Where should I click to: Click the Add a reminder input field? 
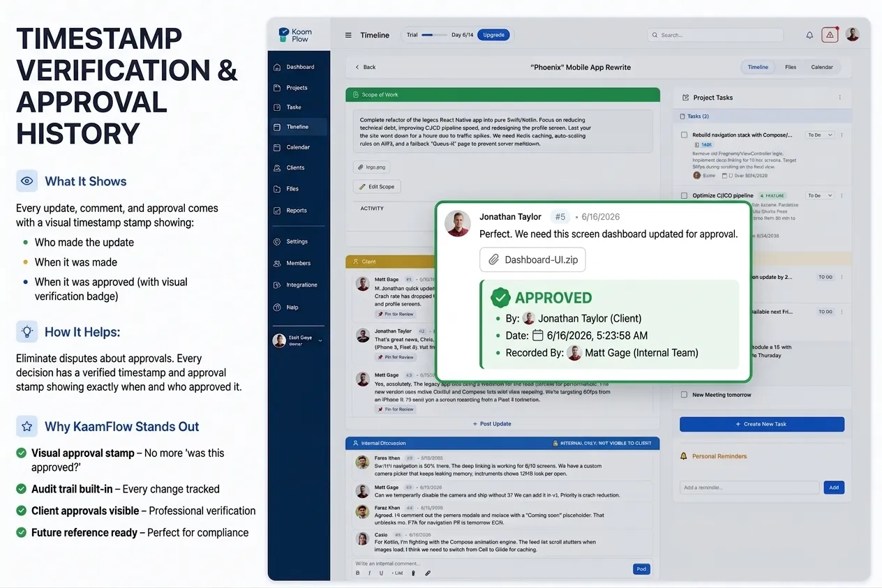click(x=749, y=488)
